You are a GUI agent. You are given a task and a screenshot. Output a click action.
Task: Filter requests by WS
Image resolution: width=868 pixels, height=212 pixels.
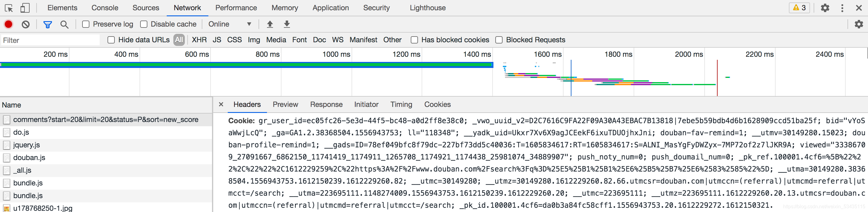click(x=338, y=40)
